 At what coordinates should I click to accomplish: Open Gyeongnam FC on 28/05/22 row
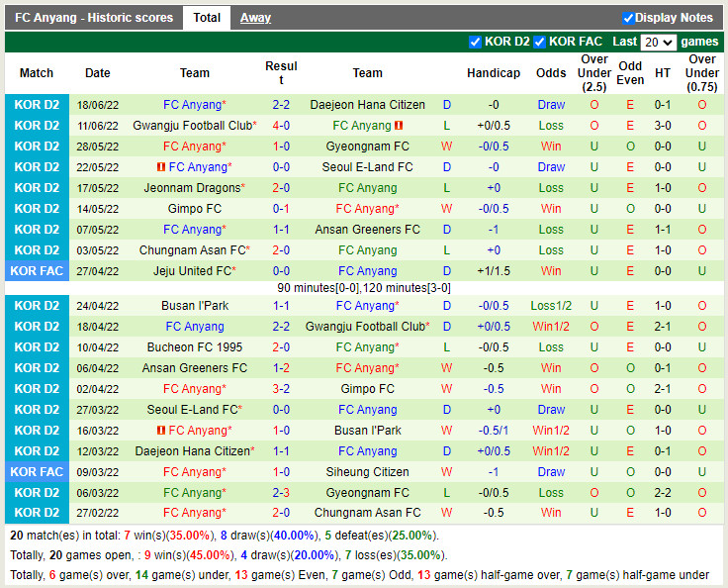pos(367,147)
